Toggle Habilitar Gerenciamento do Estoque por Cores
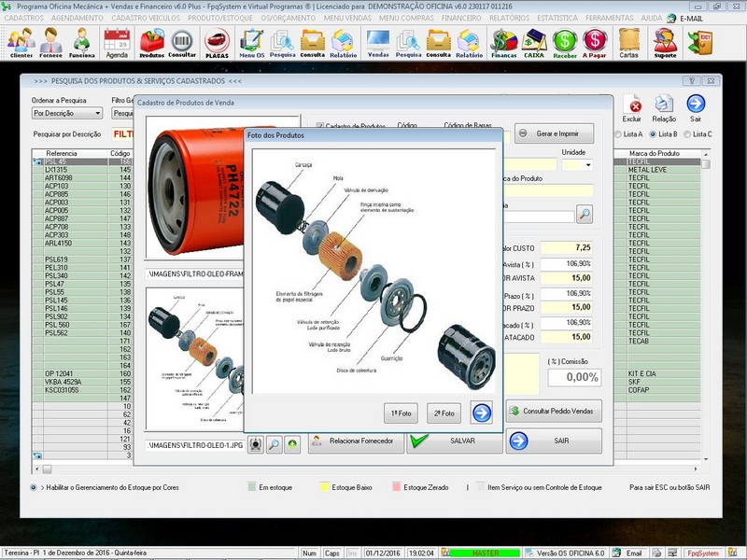Screen dimensions: 747x560 click(x=34, y=487)
